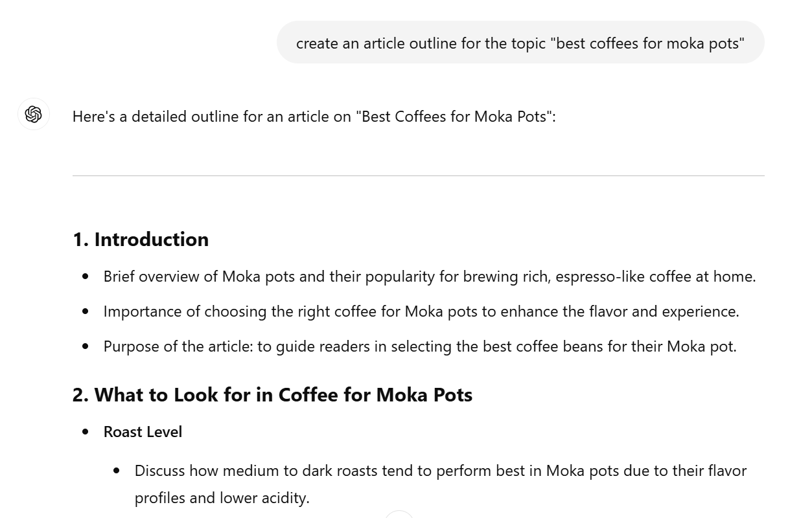Click the 'Discuss how medium to dark roasts' line
The height and width of the screenshot is (518, 812).
coord(441,471)
